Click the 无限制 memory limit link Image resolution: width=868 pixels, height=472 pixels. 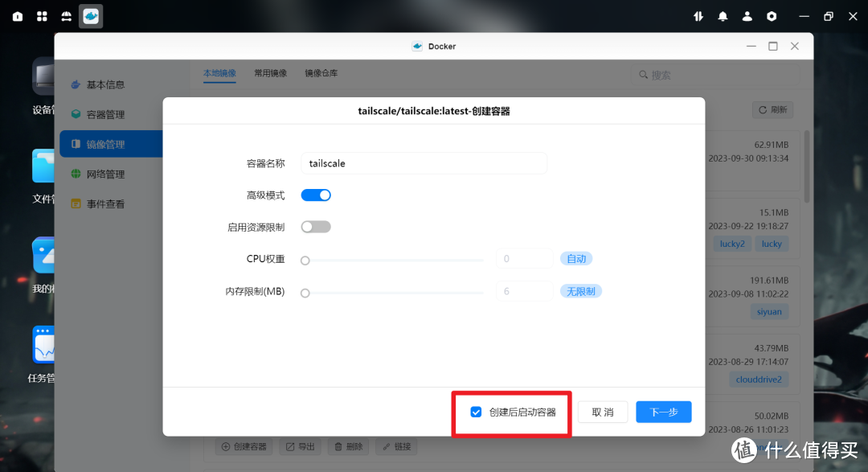[x=580, y=291]
